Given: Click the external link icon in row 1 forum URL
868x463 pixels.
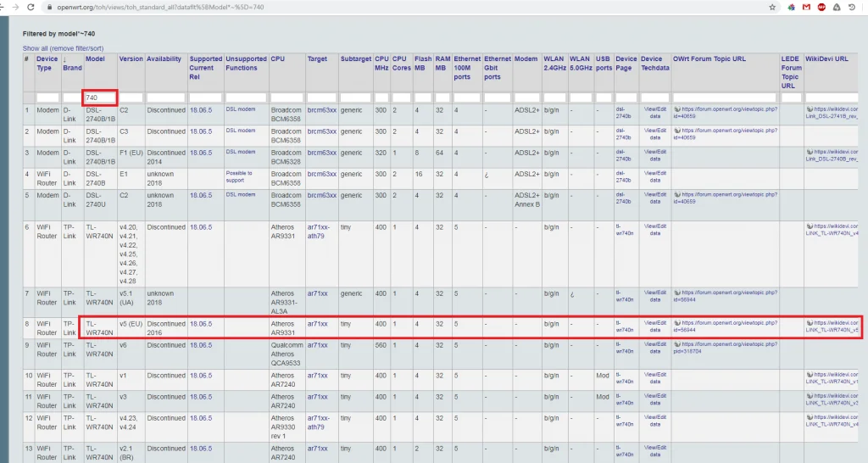Looking at the screenshot, I should pyautogui.click(x=676, y=109).
